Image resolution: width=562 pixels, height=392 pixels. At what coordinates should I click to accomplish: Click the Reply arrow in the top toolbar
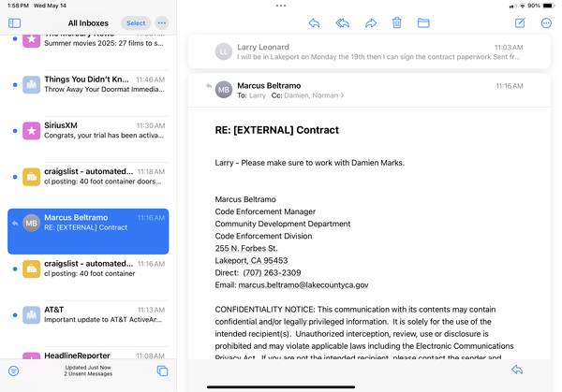click(x=315, y=22)
